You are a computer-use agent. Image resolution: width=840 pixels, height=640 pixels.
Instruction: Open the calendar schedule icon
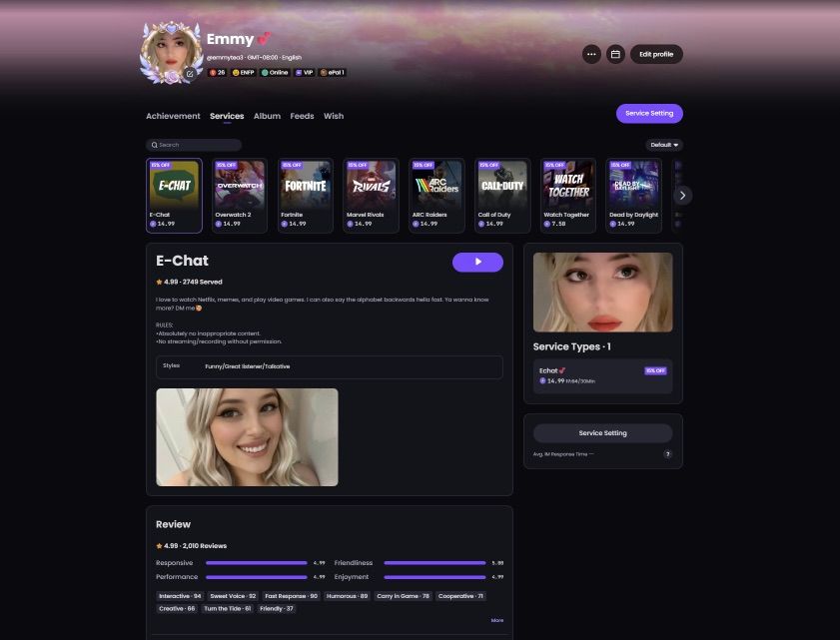[615, 54]
